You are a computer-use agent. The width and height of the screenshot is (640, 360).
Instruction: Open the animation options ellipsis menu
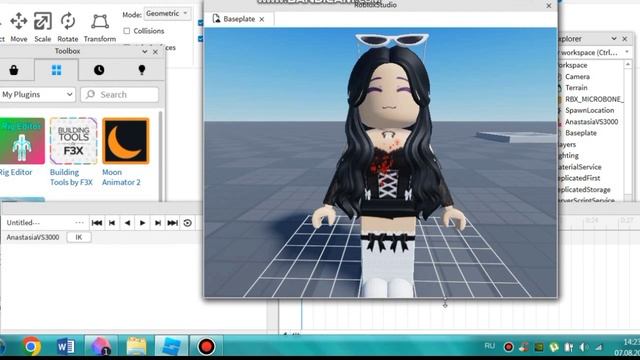pos(79,223)
